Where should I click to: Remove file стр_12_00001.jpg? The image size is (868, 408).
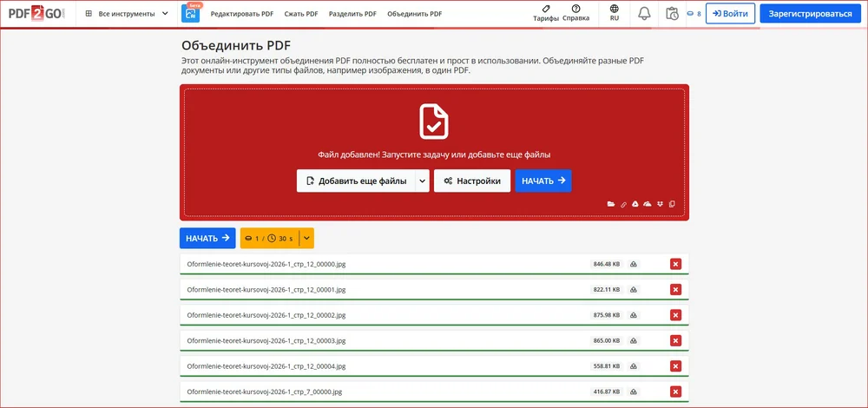pyautogui.click(x=675, y=290)
